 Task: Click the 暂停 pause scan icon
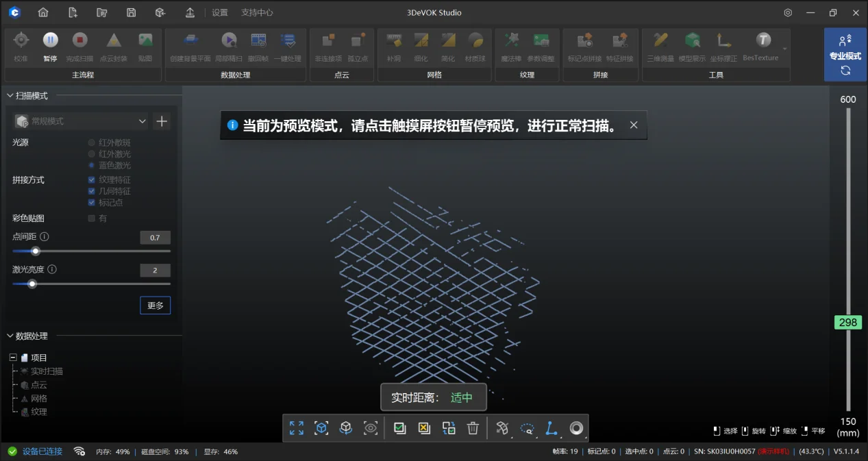click(50, 41)
